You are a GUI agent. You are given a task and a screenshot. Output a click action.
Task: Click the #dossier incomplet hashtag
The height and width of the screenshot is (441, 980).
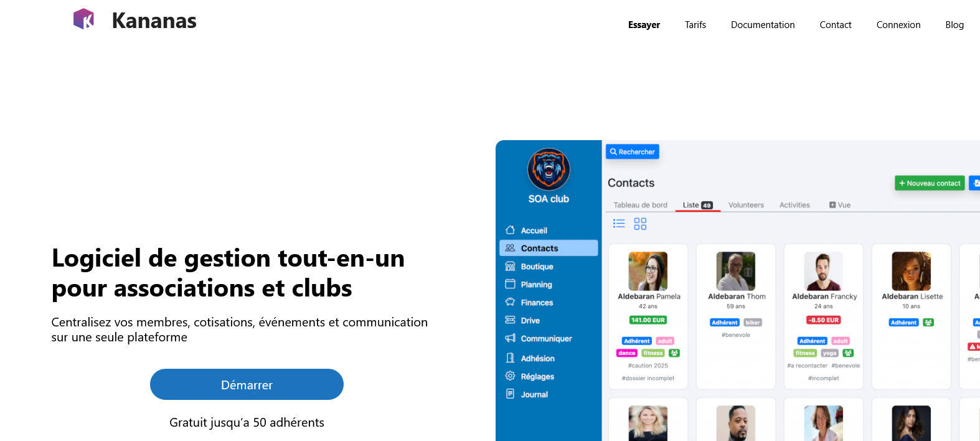click(648, 378)
